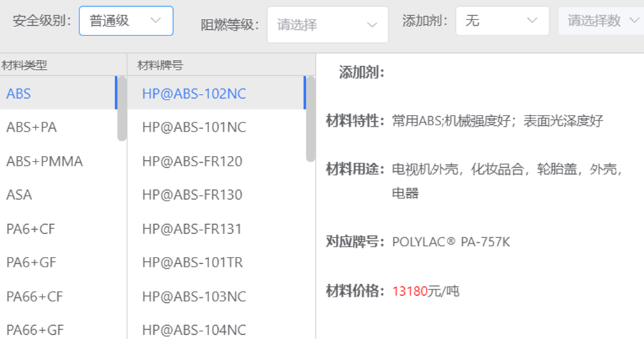The width and height of the screenshot is (644, 339).
Task: Open the 阻燃等级 请选择 dropdown
Action: point(328,24)
